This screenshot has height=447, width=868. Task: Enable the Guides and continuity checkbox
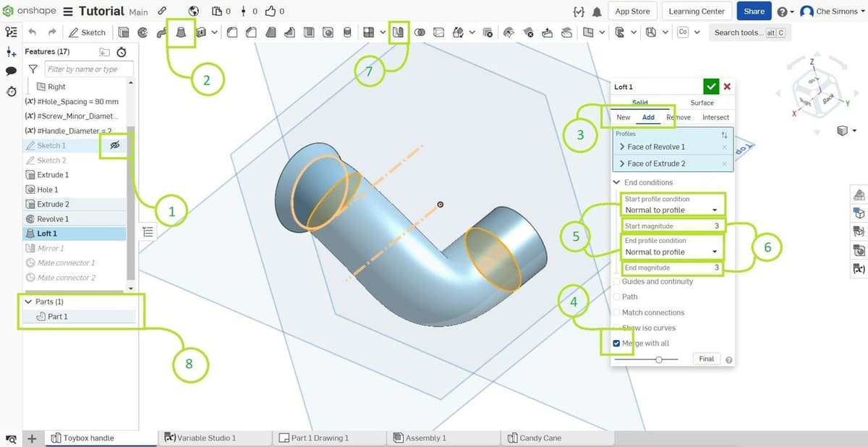pyautogui.click(x=616, y=281)
